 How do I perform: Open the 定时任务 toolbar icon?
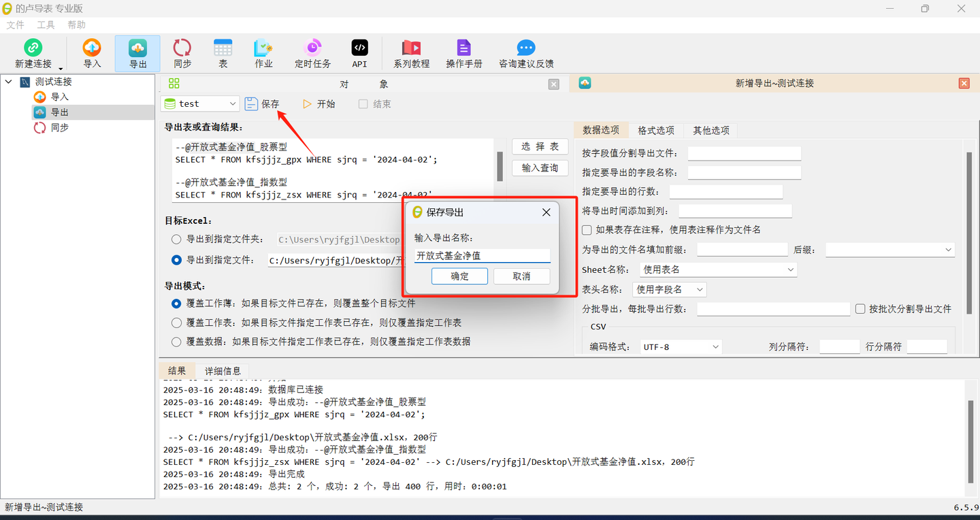(312, 48)
